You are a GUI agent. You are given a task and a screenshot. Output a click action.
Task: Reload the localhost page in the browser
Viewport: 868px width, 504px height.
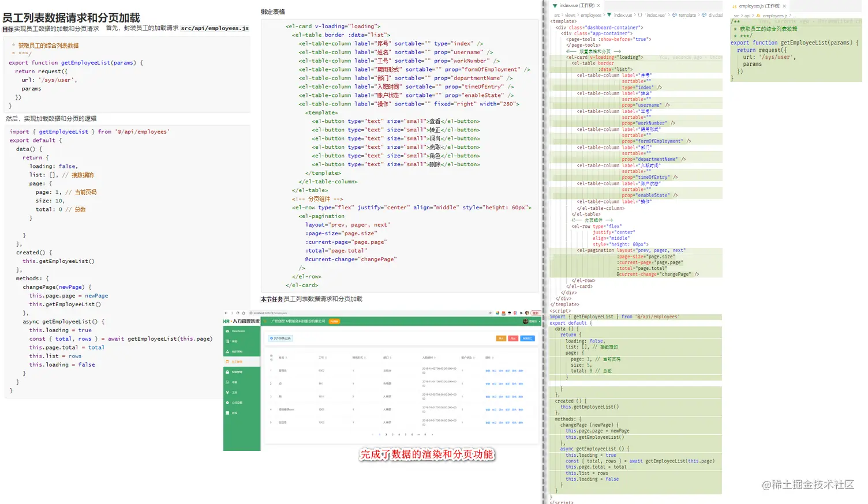tap(238, 313)
